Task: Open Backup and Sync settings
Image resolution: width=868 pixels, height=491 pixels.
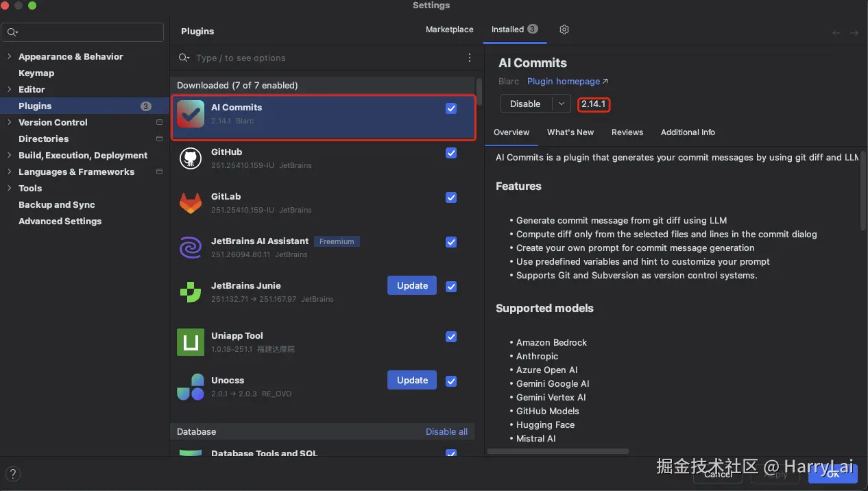Action: (x=57, y=205)
